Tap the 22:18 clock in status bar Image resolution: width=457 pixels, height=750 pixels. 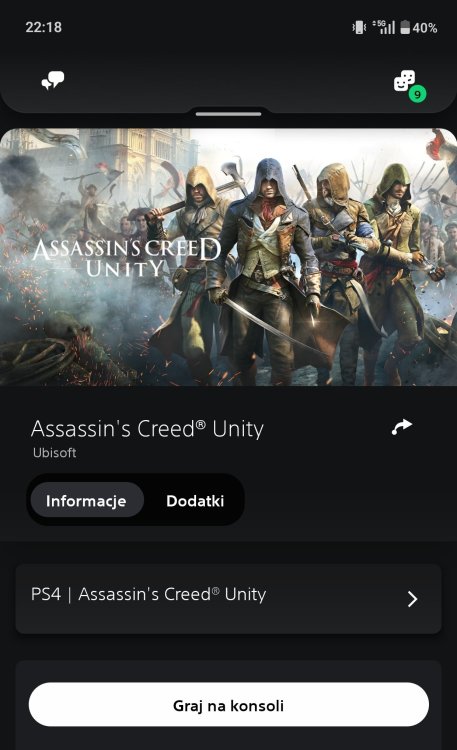(x=44, y=27)
